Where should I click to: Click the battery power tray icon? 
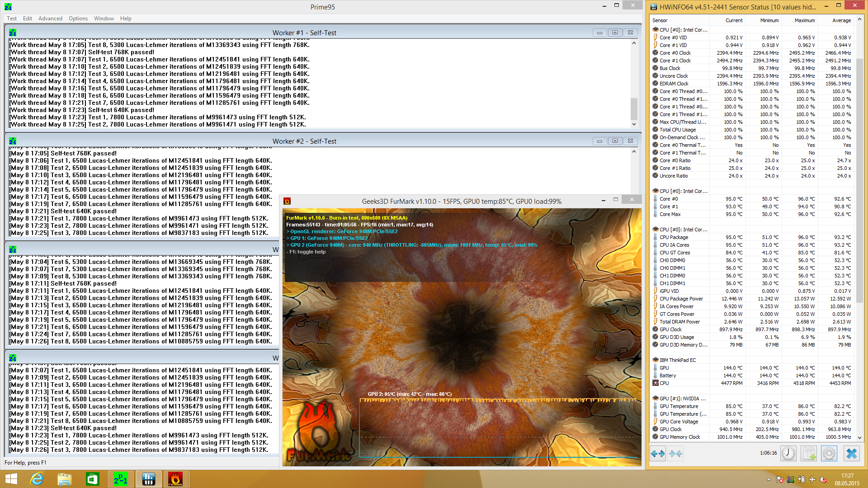coord(802,480)
